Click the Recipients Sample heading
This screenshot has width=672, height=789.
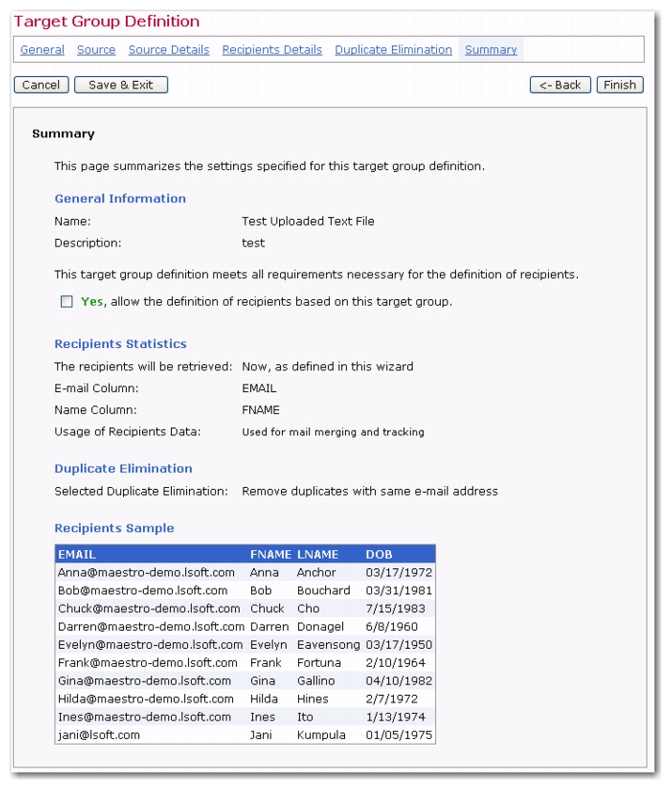114,529
